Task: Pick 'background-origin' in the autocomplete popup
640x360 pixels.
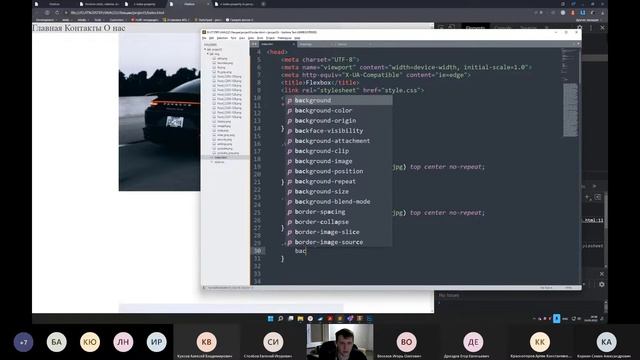Action: point(338,121)
